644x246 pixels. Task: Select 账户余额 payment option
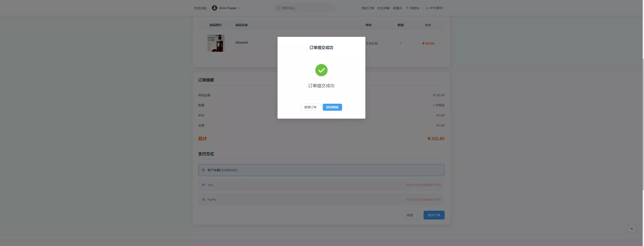(321, 170)
